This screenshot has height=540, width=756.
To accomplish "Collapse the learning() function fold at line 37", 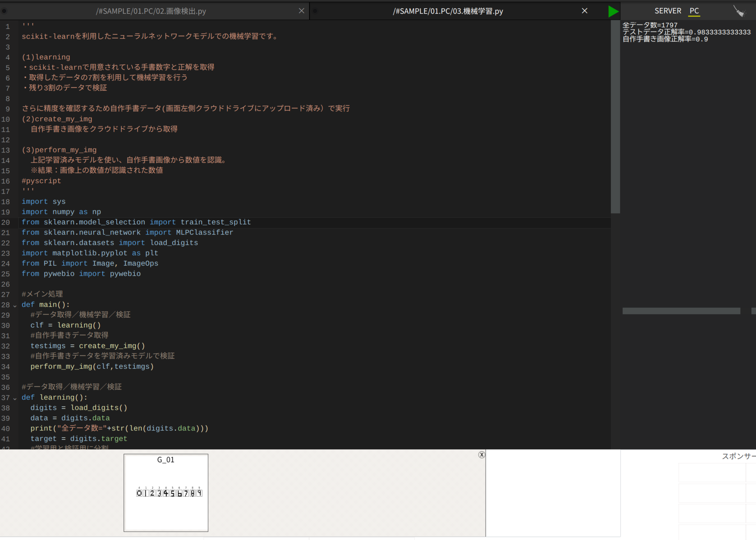I will 15,398.
